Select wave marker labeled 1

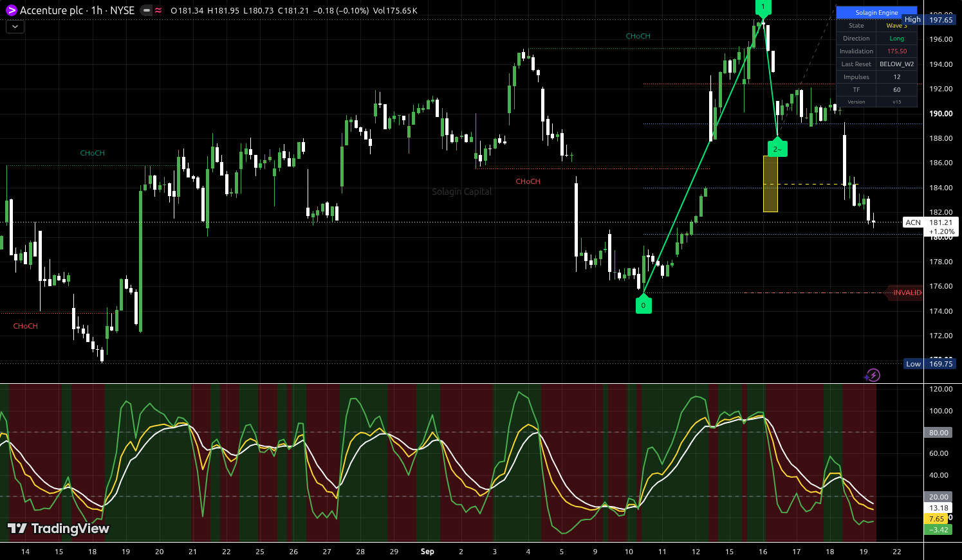click(x=763, y=8)
